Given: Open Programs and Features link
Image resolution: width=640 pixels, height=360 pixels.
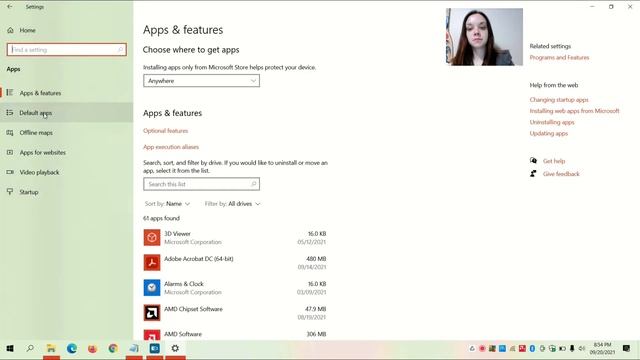Looking at the screenshot, I should point(559,58).
